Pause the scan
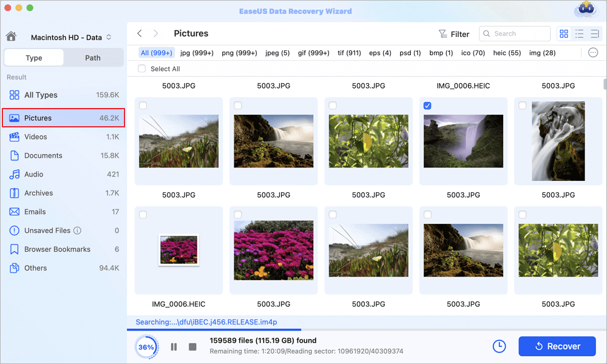 click(x=174, y=347)
